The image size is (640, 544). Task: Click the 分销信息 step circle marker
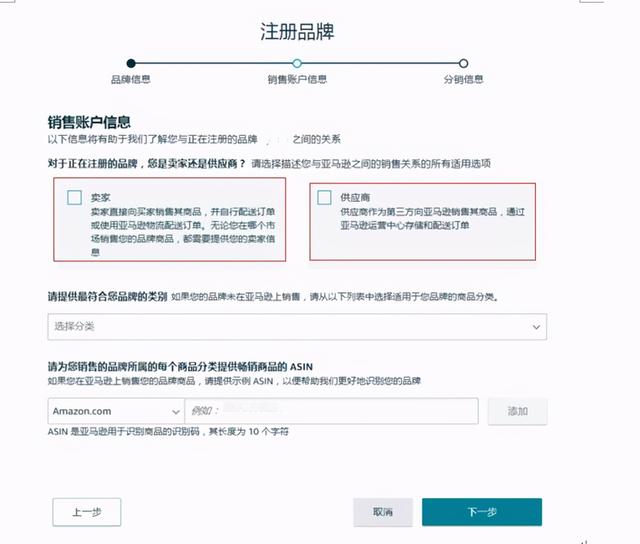pos(463,63)
